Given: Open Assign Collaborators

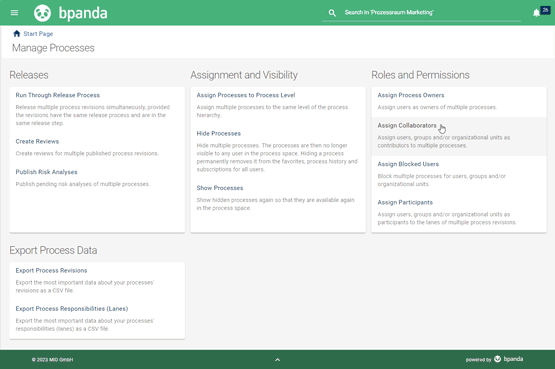Looking at the screenshot, I should 407,126.
